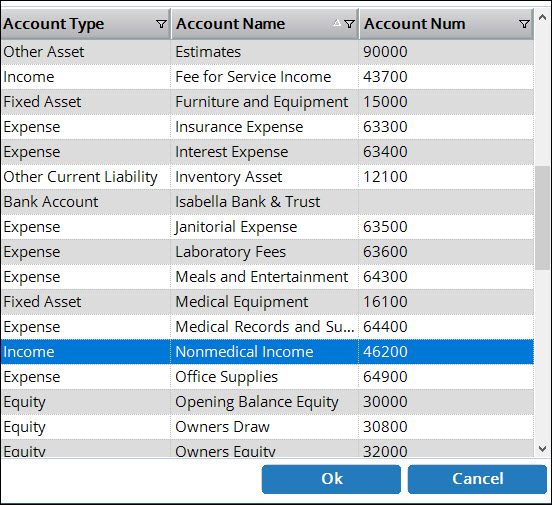Toggle the Account Name sort arrow
552x505 pixels.
pyautogui.click(x=337, y=23)
